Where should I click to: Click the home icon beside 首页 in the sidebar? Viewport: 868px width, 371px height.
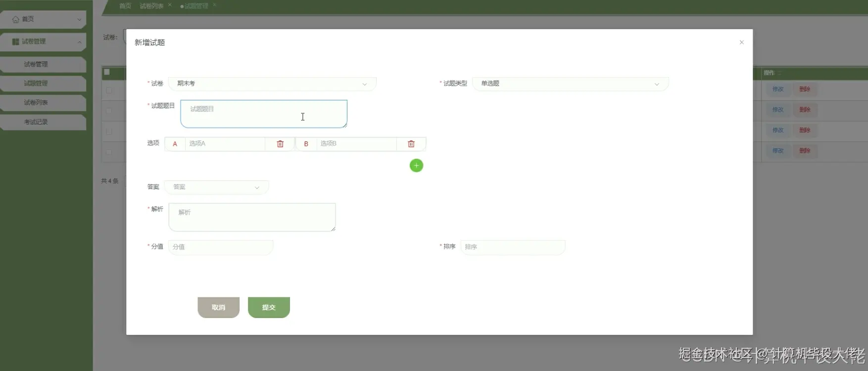coord(16,19)
